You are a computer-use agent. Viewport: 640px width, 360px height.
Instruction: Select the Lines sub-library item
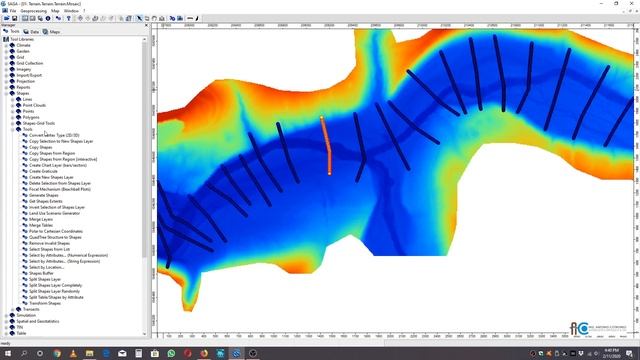tap(27, 99)
